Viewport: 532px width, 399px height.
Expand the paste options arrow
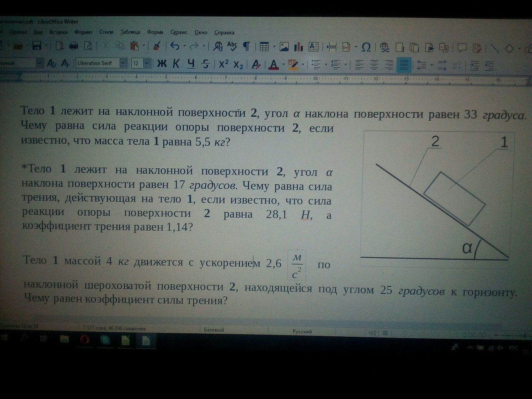point(144,46)
